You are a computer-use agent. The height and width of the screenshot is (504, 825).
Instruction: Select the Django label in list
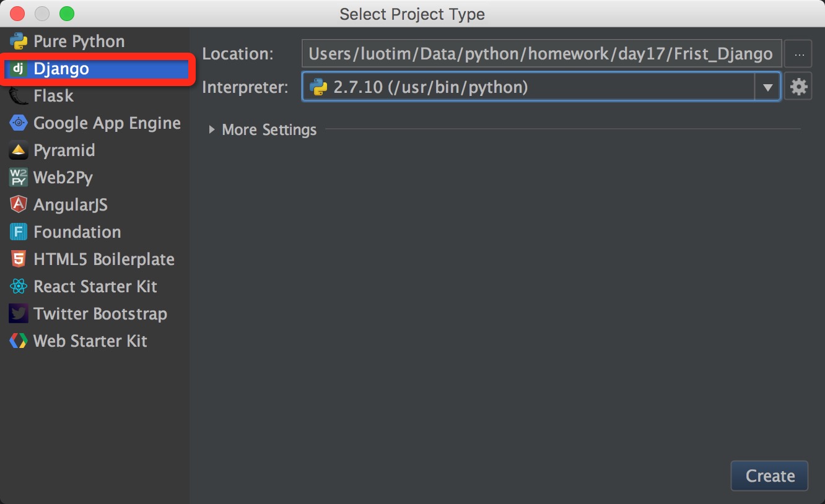click(61, 69)
